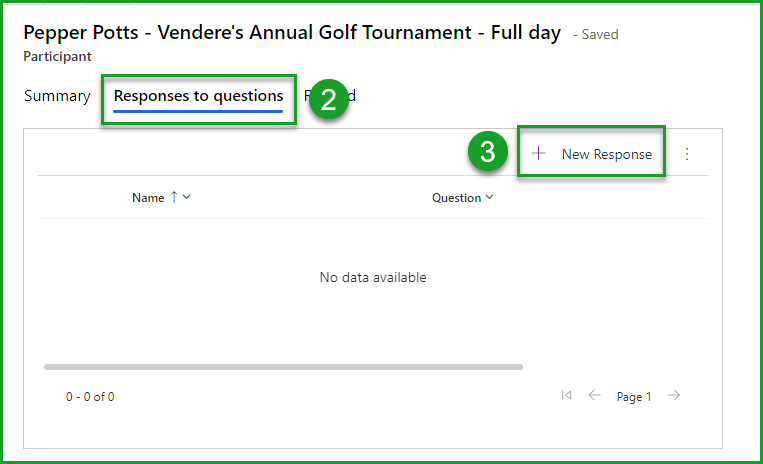Click the horizontal scrollbar under the grid
Image resolution: width=763 pixels, height=464 pixels.
(283, 367)
